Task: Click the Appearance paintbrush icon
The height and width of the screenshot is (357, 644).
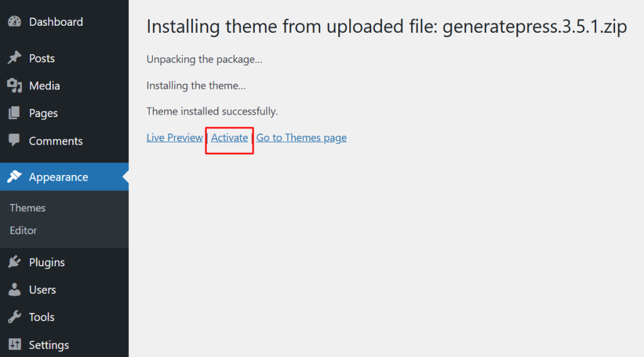Action: (14, 177)
